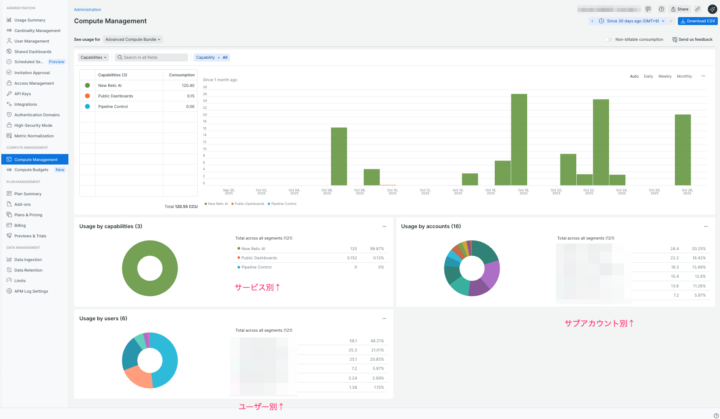This screenshot has height=419, width=720.
Task: Click the green New Relic AI color dot
Action: tap(88, 85)
